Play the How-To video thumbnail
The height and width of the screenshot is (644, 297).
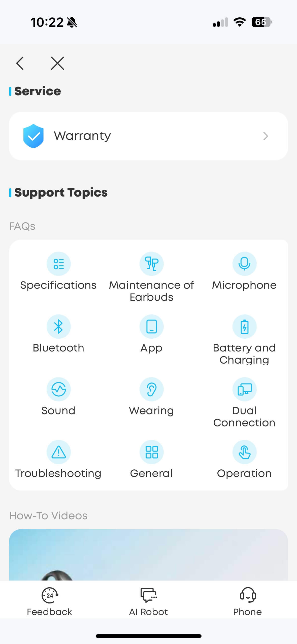[x=148, y=555]
